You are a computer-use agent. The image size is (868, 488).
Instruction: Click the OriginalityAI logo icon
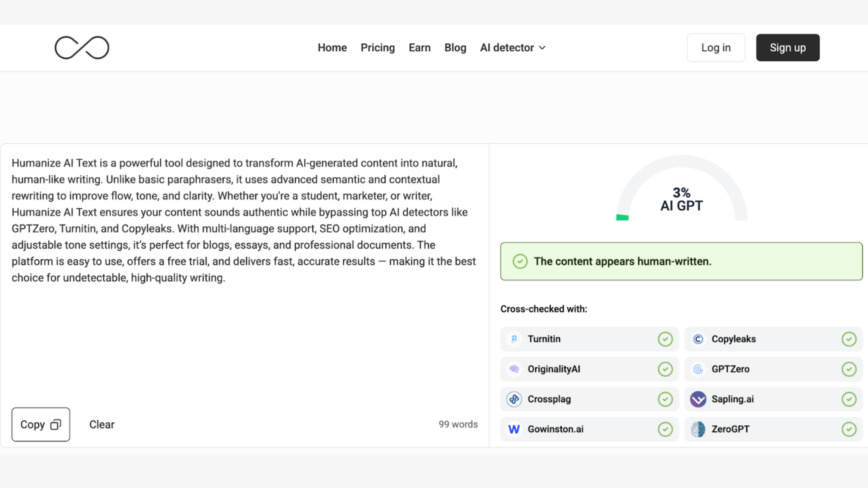[514, 369]
